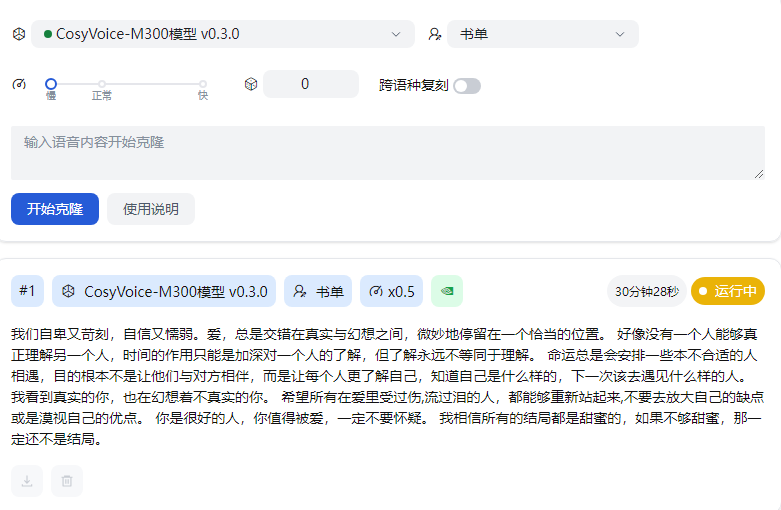
Task: Focus the 输入语音内容开始克隆 text area
Action: 387,152
